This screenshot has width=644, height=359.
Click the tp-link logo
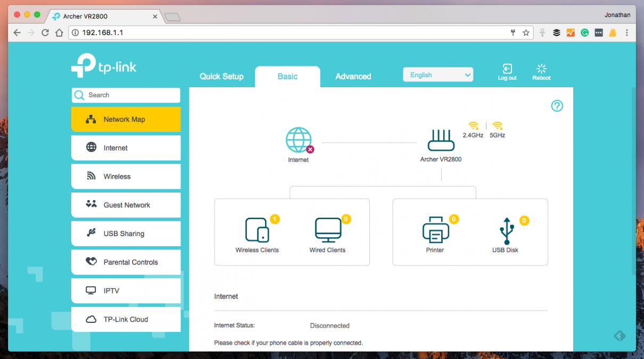pyautogui.click(x=104, y=66)
